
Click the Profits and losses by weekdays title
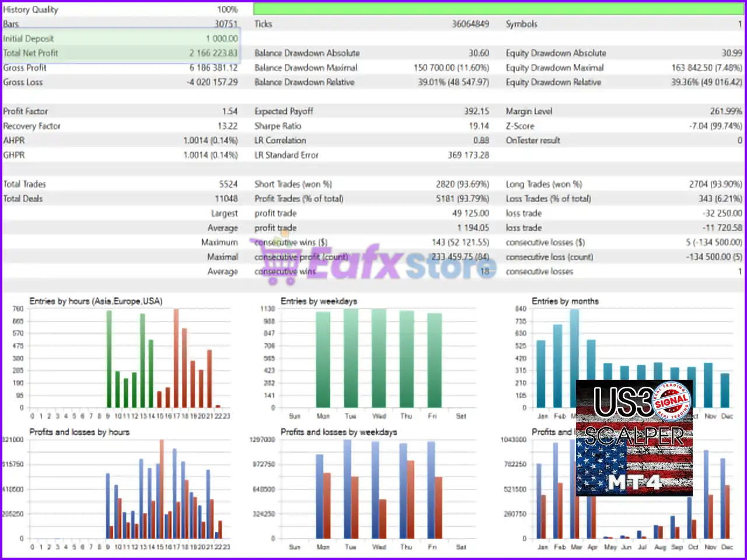click(338, 432)
